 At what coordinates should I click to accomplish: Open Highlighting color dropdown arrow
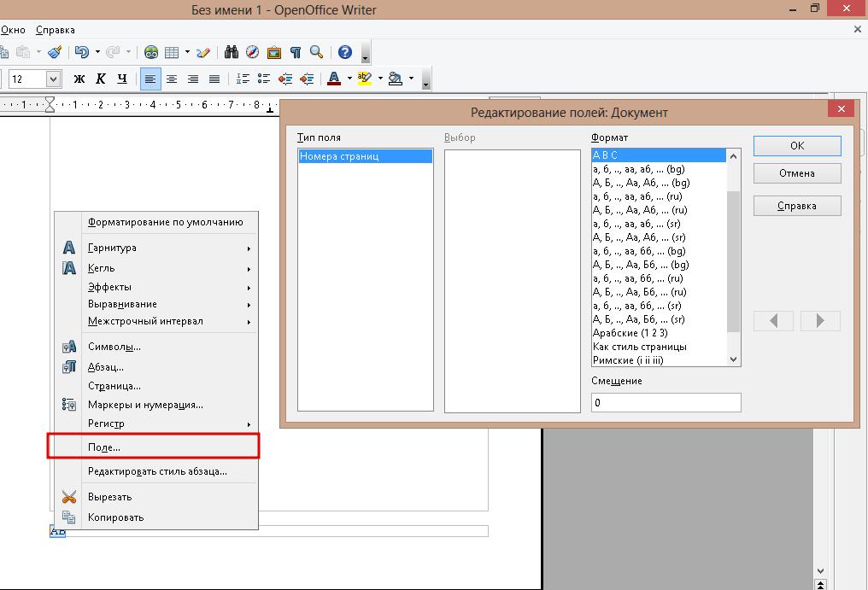(x=380, y=79)
